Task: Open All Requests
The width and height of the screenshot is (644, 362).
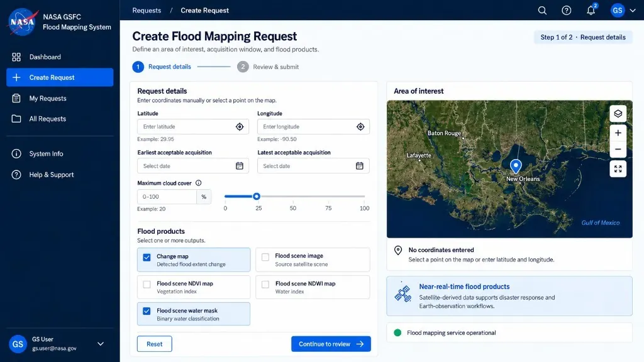Action: tap(60, 119)
